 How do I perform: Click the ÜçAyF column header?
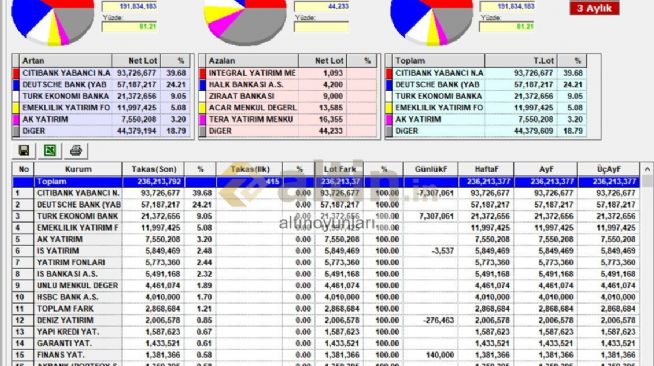coord(609,169)
